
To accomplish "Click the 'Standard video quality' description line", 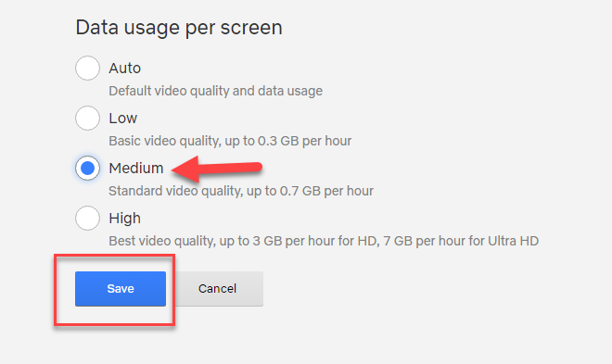I will click(x=241, y=191).
